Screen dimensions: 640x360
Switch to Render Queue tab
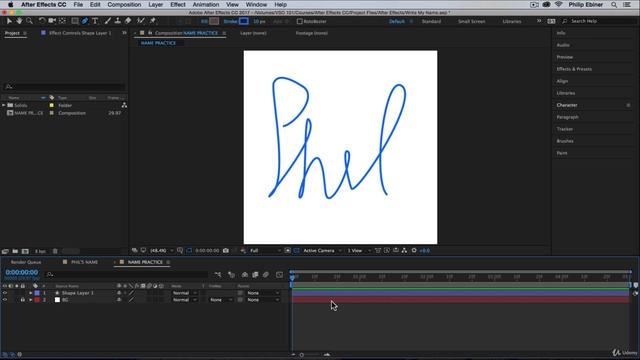pos(26,262)
